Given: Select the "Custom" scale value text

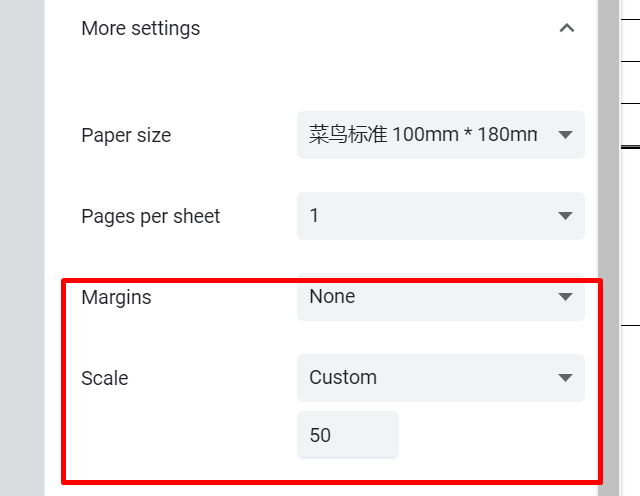Looking at the screenshot, I should pyautogui.click(x=343, y=378).
